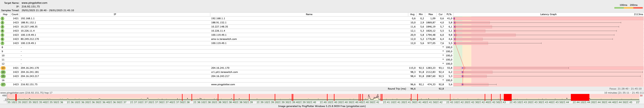Click the green hop 2 circle
Image resolution: width=644 pixels, height=108 pixels.
tap(3, 22)
